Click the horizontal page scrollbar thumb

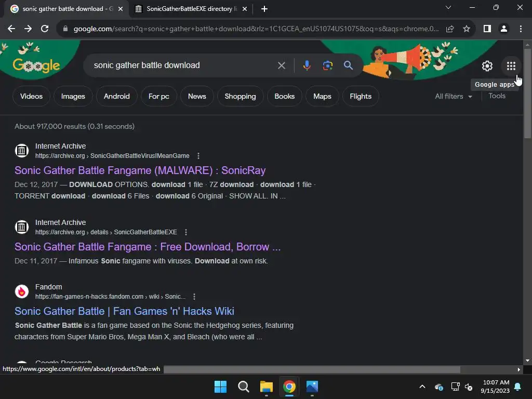pos(312,369)
